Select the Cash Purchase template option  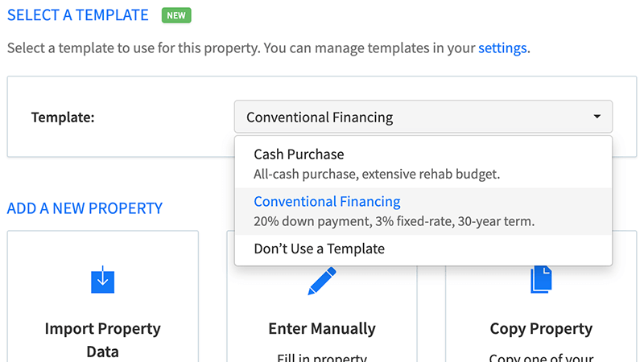pos(423,164)
